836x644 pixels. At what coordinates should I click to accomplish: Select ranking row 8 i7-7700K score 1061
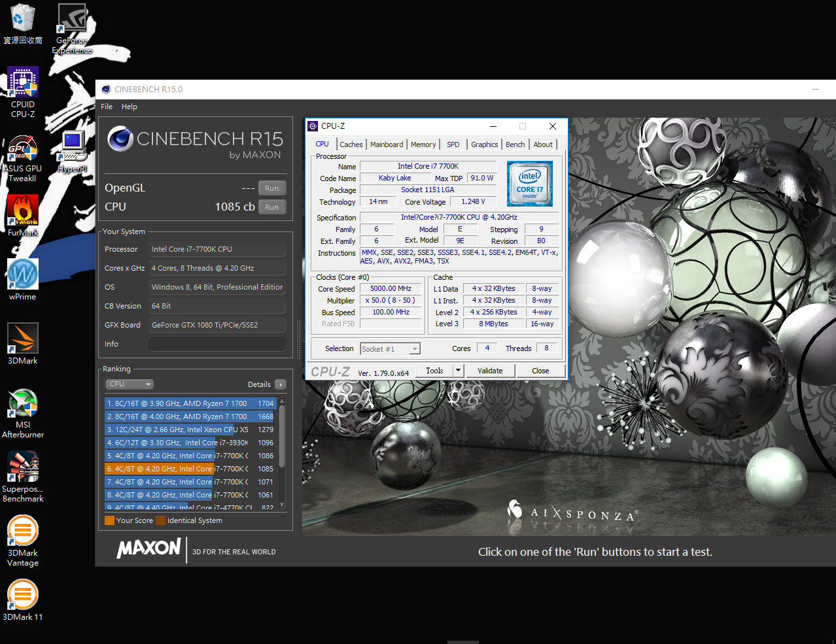190,495
